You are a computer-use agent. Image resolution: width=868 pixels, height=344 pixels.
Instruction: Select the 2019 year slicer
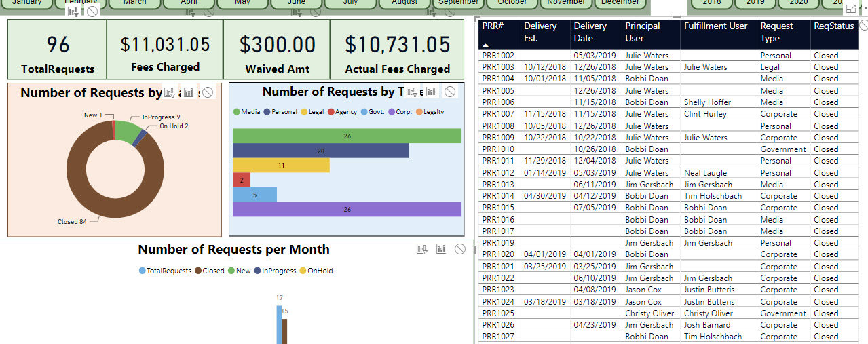point(755,3)
